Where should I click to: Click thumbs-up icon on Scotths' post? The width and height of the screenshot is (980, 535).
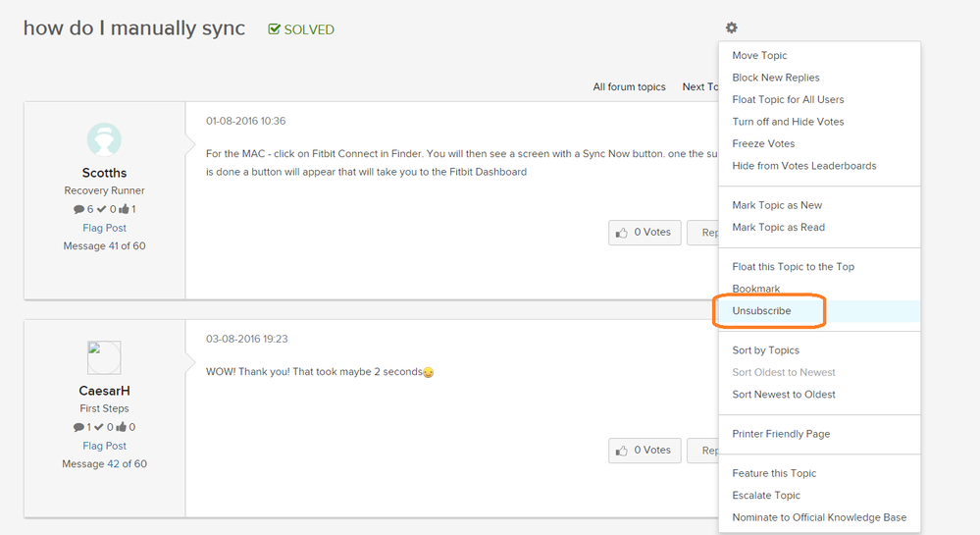(621, 233)
